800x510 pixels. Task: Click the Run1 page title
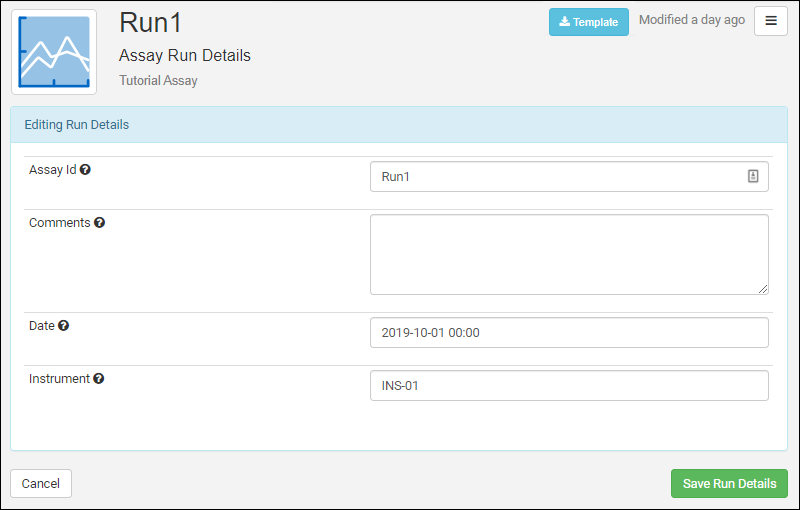coord(151,23)
